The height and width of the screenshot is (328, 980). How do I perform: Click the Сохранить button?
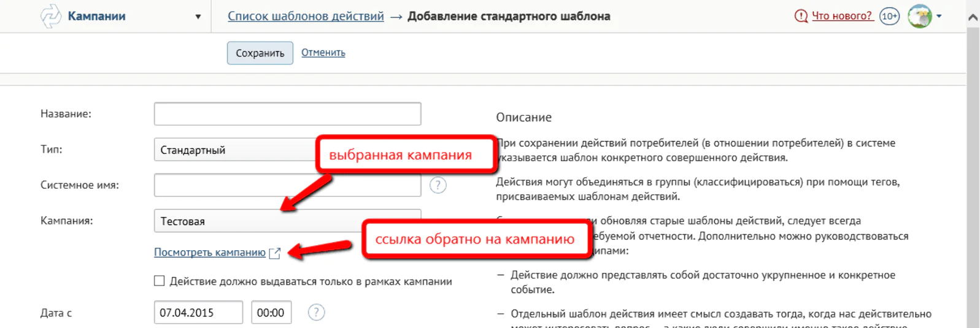(260, 53)
